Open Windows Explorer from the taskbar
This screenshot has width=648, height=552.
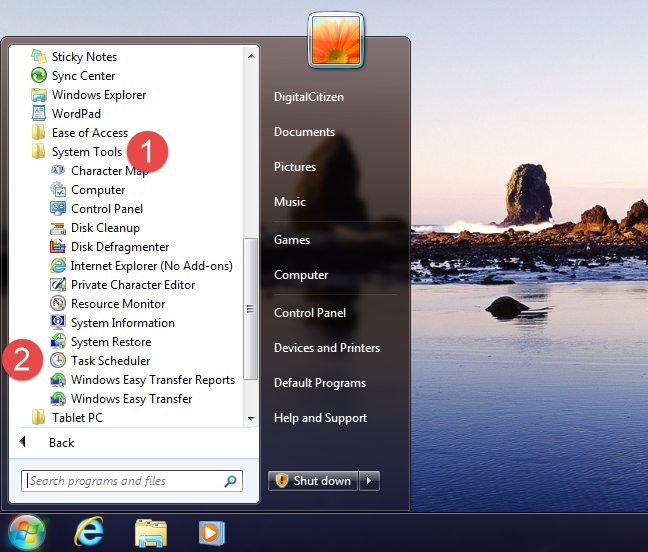click(x=150, y=533)
